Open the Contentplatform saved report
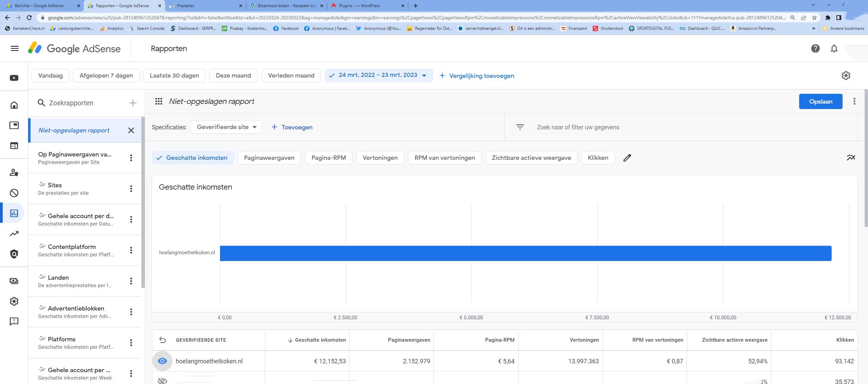Image resolution: width=868 pixels, height=384 pixels. 85,250
